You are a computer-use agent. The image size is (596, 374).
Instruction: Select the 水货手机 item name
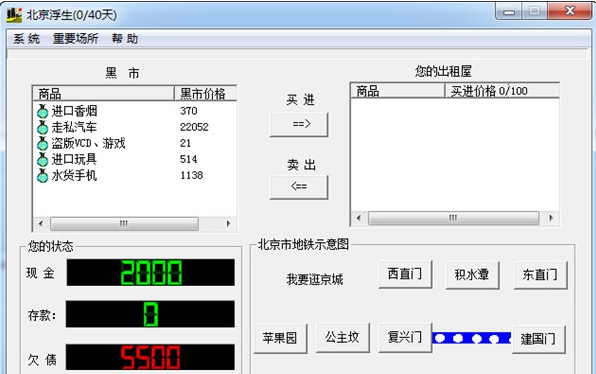coord(74,176)
